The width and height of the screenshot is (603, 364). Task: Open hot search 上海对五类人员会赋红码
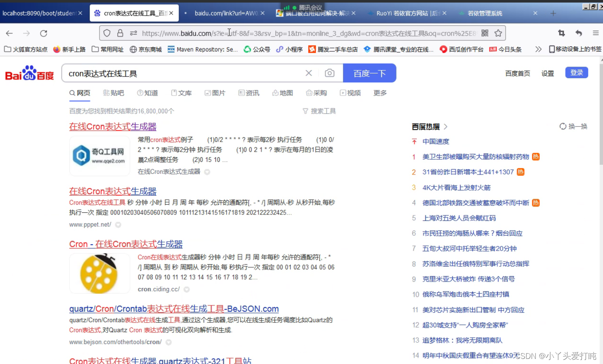coord(459,218)
